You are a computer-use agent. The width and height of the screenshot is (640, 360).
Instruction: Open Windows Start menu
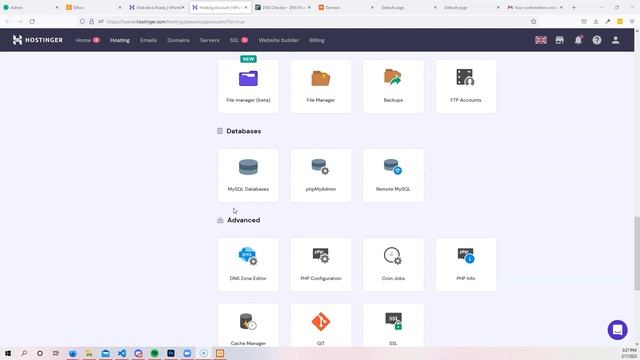(x=8, y=353)
